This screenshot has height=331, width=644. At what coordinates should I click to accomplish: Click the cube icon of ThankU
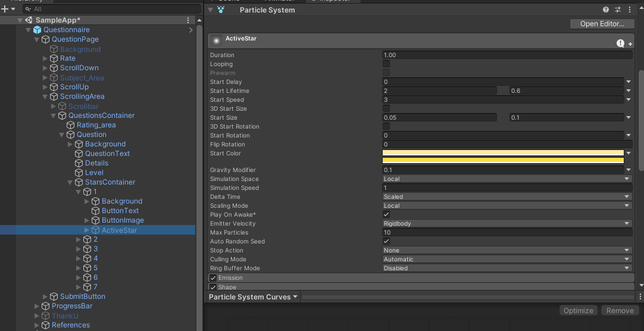(46, 316)
